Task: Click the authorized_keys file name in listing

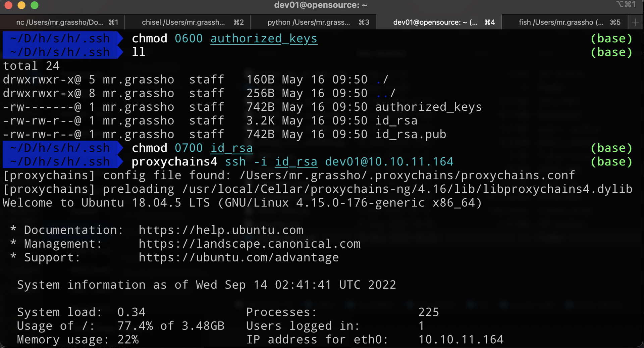Action: pyautogui.click(x=428, y=107)
